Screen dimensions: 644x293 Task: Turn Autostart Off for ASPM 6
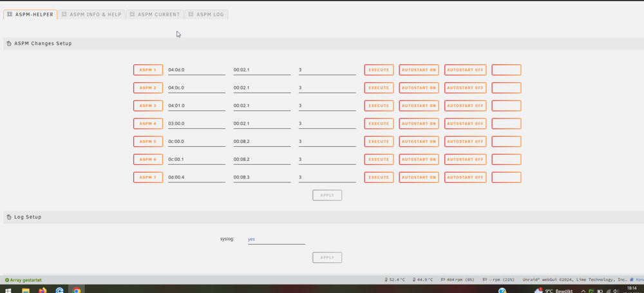coord(466,160)
